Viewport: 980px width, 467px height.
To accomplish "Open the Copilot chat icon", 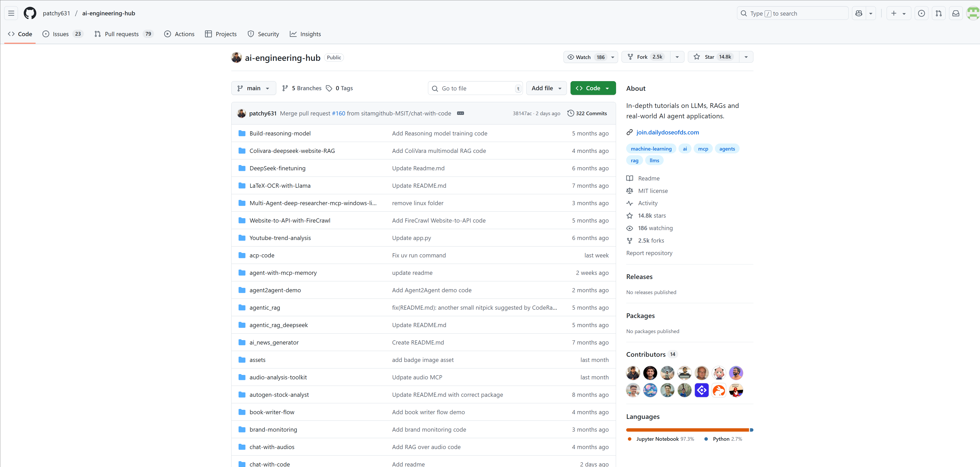I will click(x=859, y=13).
